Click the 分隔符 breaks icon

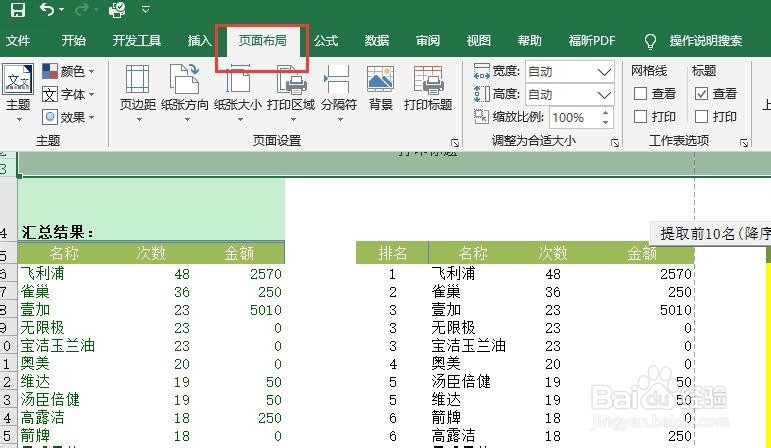(x=337, y=79)
